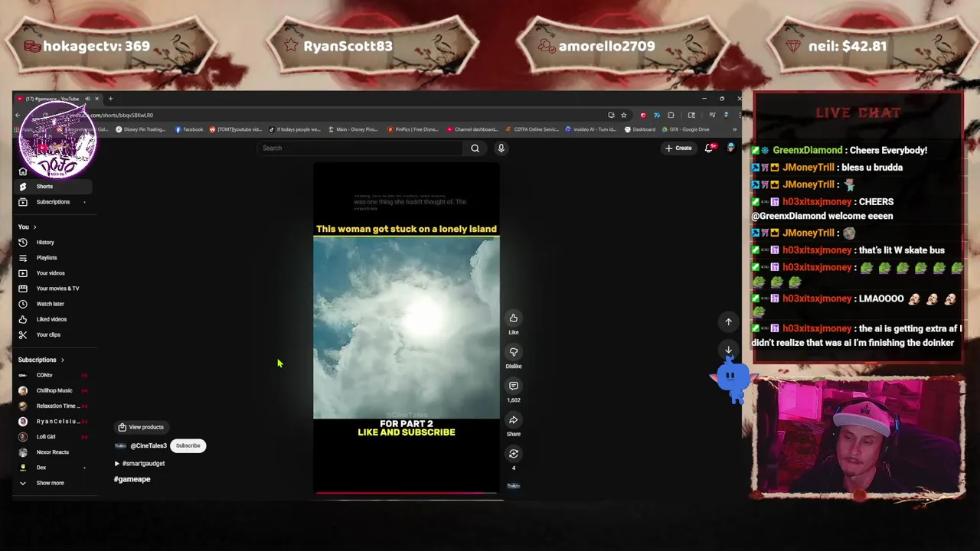
Task: Click the Your clips scissors icon
Action: click(23, 334)
